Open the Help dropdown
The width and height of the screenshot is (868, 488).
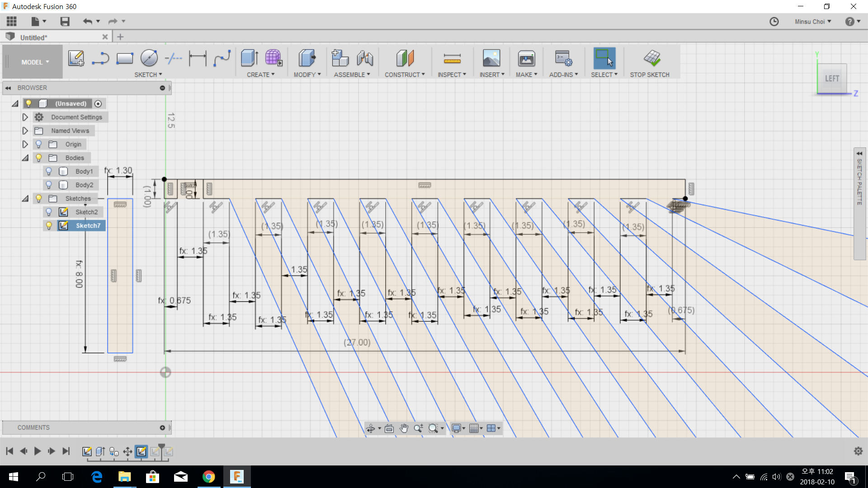pos(853,21)
